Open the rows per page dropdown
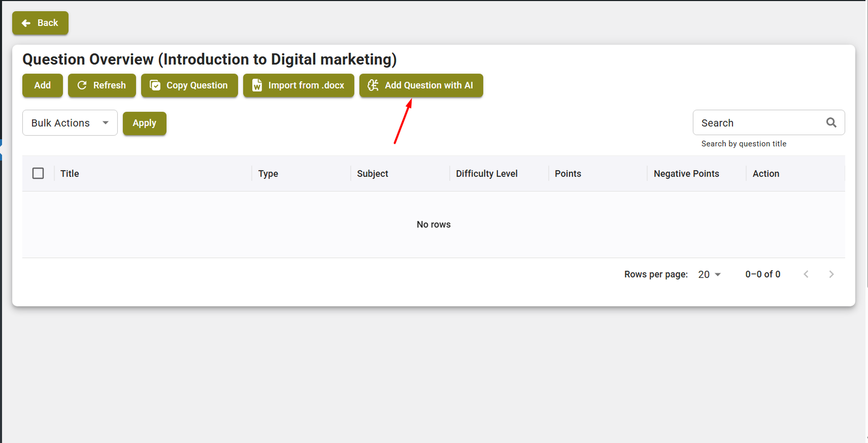Image resolution: width=868 pixels, height=443 pixels. click(710, 275)
